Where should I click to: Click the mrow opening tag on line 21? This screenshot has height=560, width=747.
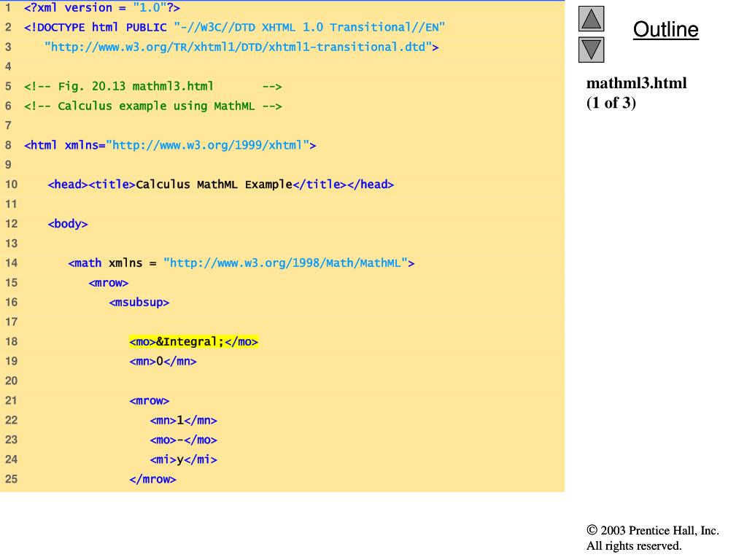[x=149, y=400]
